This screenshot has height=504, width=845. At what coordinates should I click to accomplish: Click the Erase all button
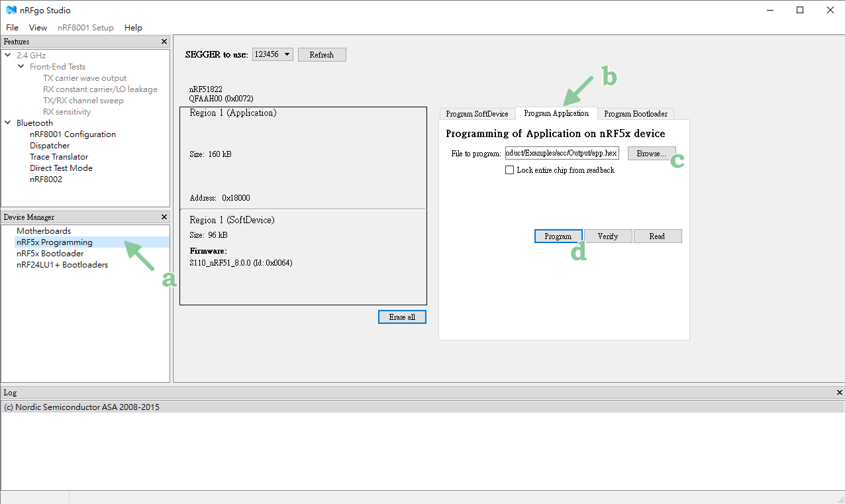coord(402,317)
